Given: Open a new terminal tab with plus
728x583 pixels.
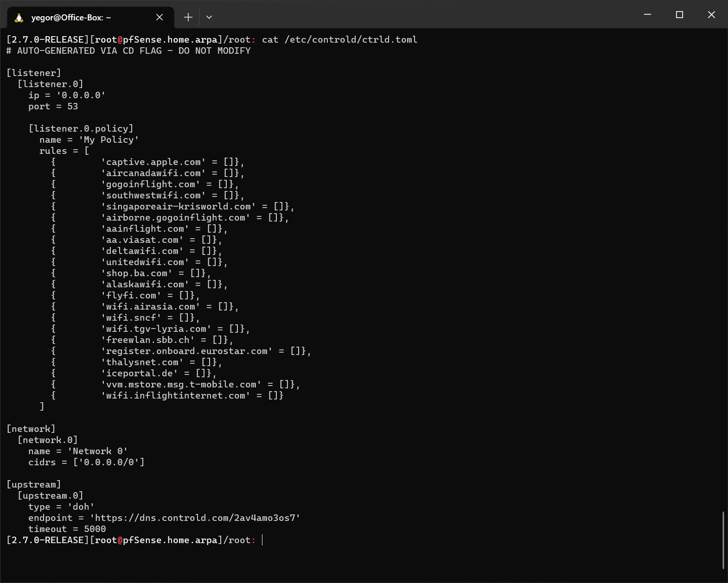Looking at the screenshot, I should (188, 17).
